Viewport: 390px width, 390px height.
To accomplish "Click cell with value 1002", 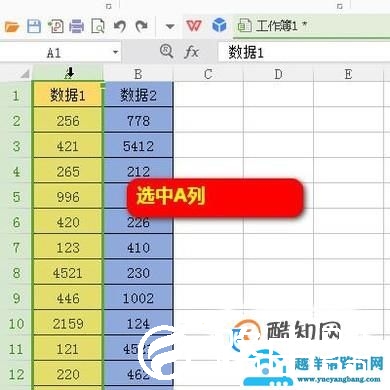I will [138, 298].
